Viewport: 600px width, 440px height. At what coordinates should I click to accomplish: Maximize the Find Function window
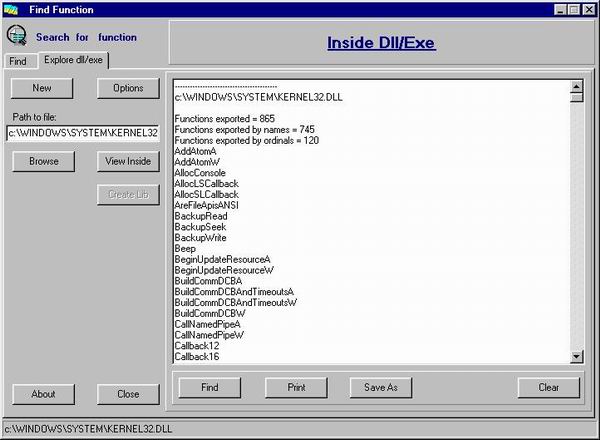point(574,10)
